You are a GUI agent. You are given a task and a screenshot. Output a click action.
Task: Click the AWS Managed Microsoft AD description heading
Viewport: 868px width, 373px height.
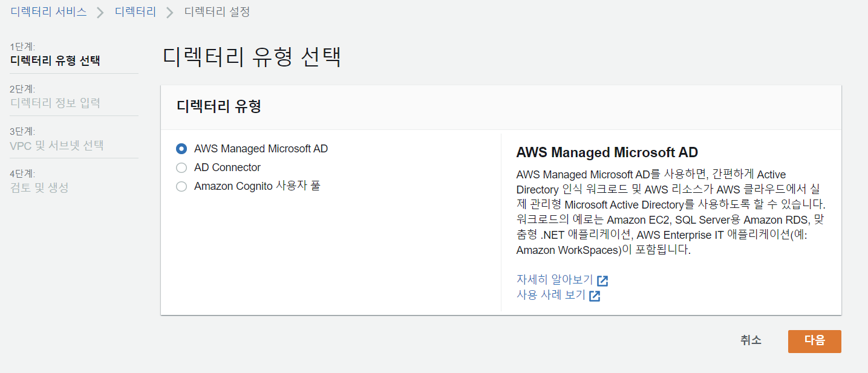click(607, 152)
